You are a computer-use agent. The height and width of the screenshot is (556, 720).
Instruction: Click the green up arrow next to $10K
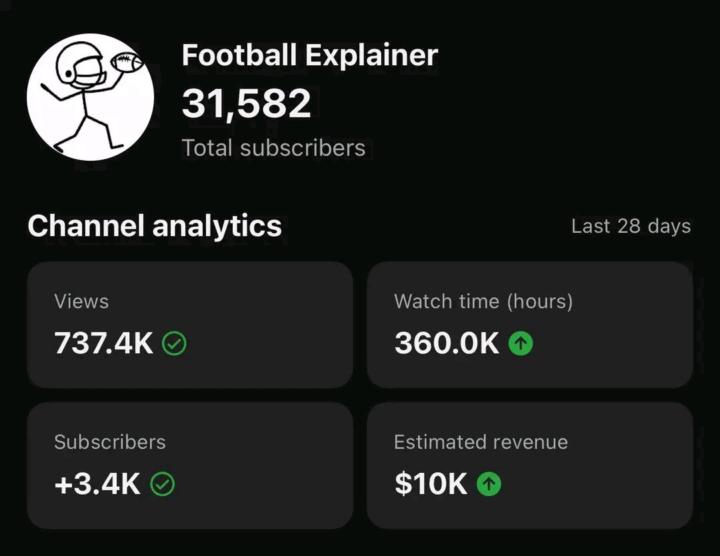tap(488, 485)
